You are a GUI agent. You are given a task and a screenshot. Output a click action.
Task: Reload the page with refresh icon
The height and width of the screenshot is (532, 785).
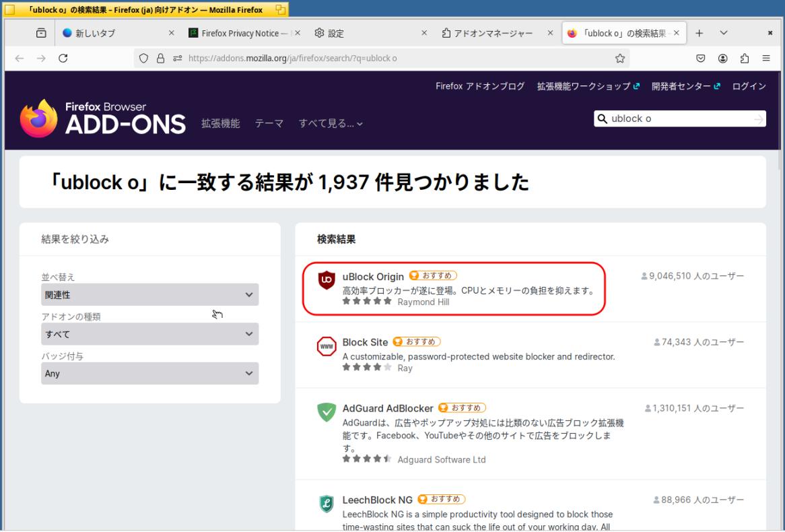[x=63, y=58]
